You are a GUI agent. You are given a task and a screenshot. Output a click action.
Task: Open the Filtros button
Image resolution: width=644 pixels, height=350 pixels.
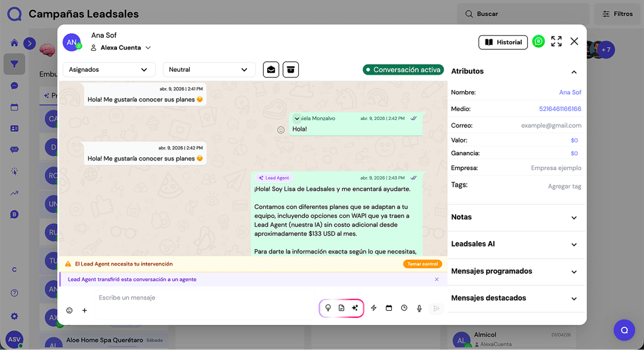coord(618,14)
